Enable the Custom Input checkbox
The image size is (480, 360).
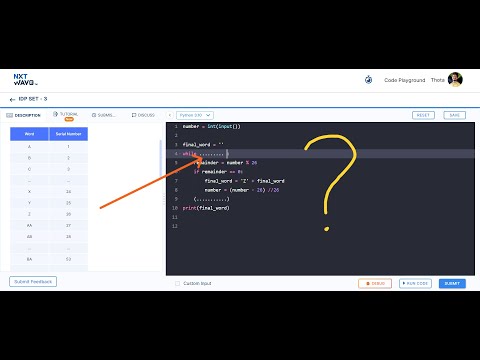177,283
